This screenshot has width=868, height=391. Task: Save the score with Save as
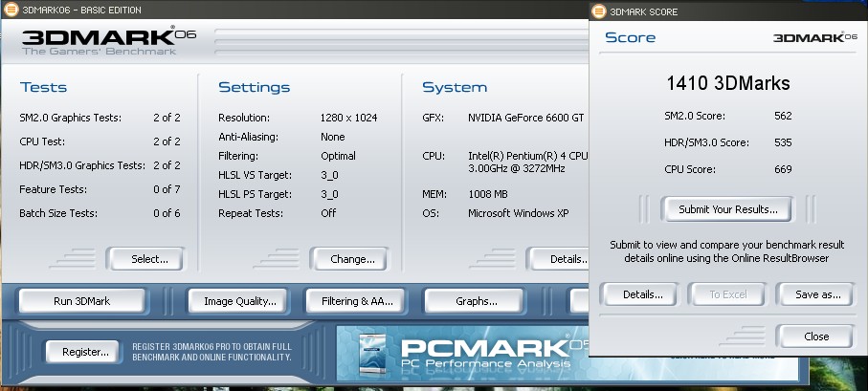[814, 294]
